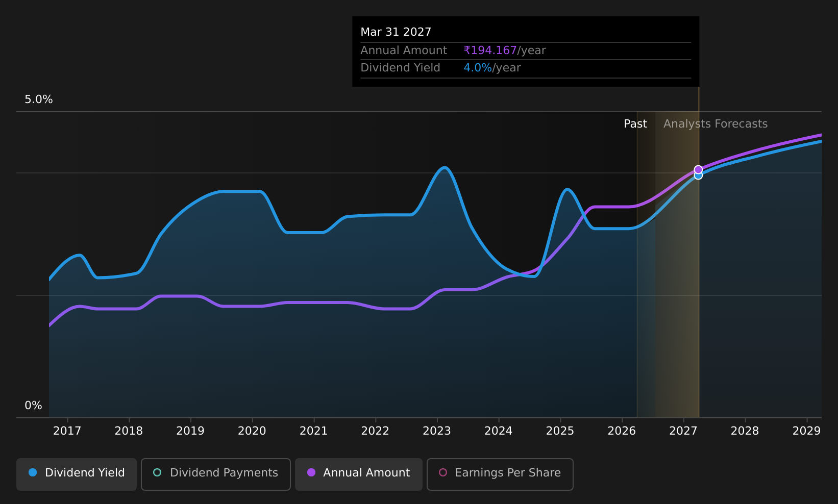Click the 2019 x-axis label
Image resolution: width=838 pixels, height=504 pixels.
coord(190,431)
